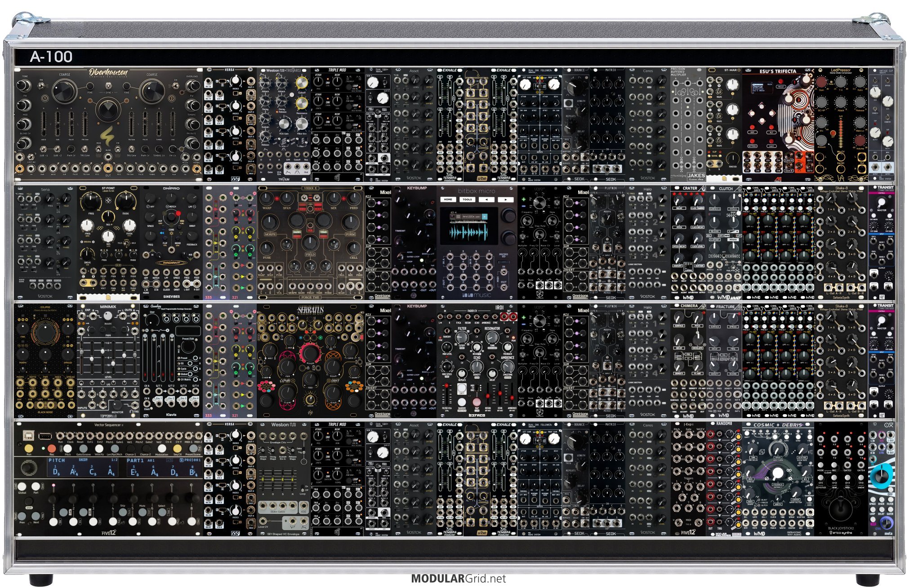Click the large orange-ringed knob on Eclipse
The height and width of the screenshot is (588, 918).
pyautogui.click(x=45, y=333)
